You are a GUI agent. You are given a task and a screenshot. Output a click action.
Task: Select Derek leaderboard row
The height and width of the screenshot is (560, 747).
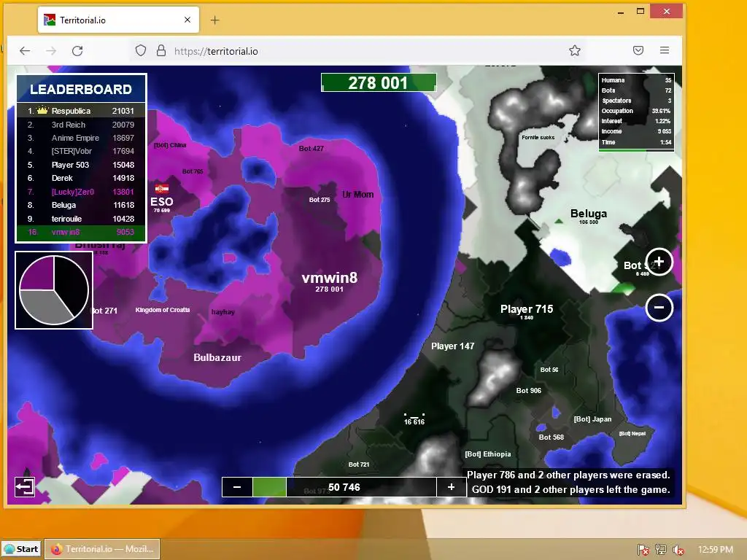81,178
